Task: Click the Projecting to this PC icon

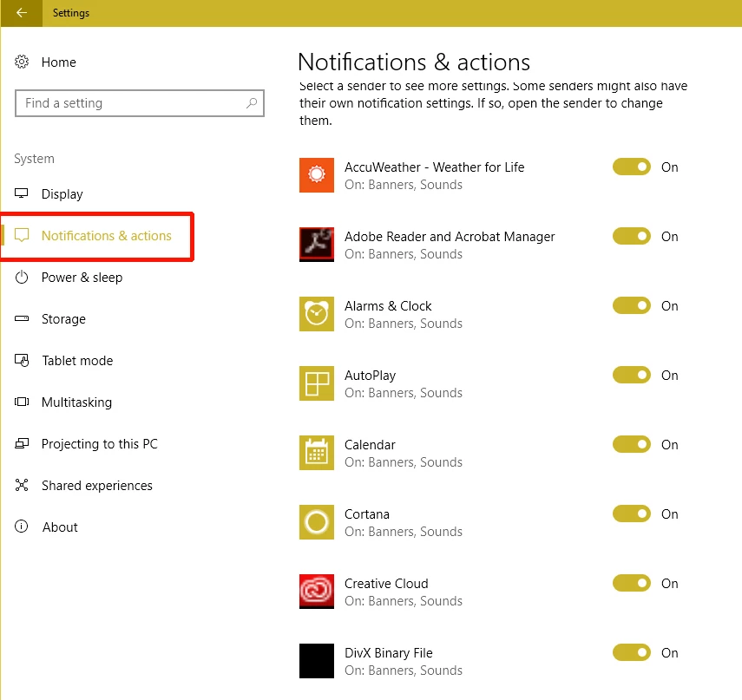Action: pyautogui.click(x=22, y=443)
